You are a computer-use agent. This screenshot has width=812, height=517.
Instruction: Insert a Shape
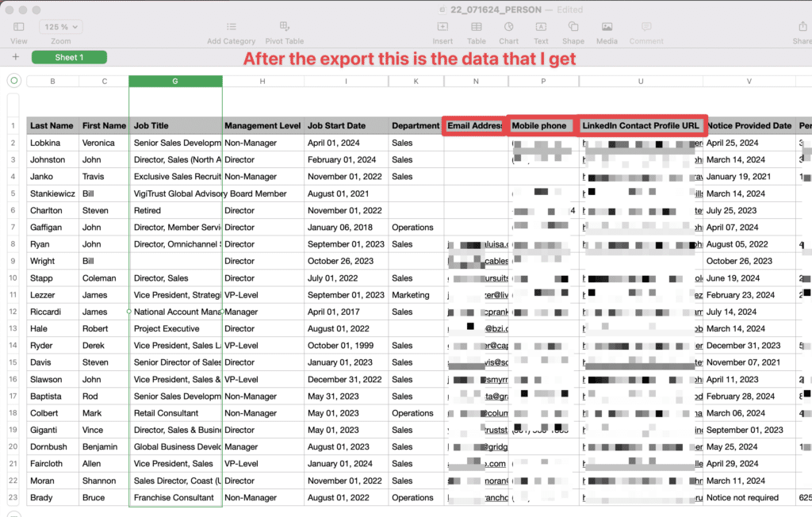(573, 26)
